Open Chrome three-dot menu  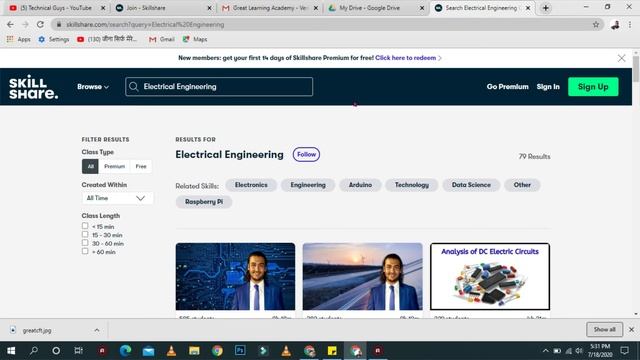click(630, 25)
